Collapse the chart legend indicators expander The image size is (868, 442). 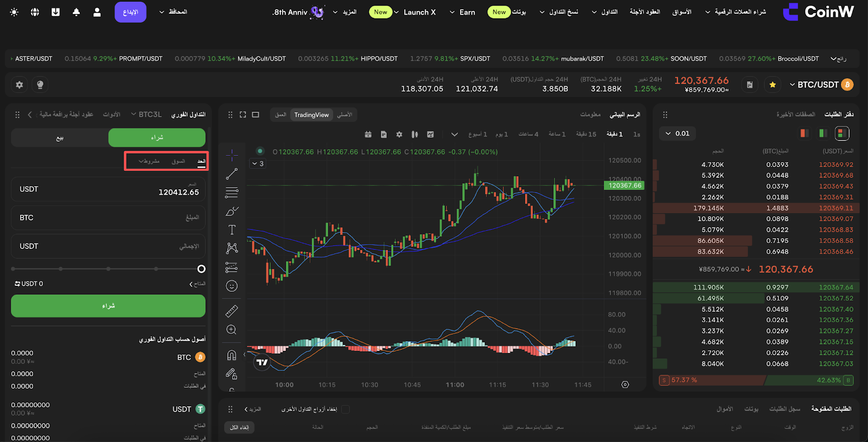[257, 163]
